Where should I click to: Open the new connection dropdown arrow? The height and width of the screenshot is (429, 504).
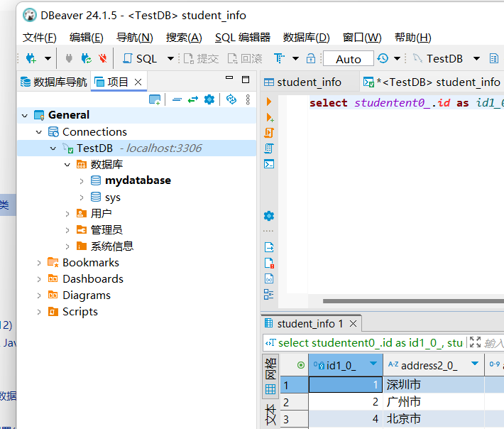coord(48,58)
